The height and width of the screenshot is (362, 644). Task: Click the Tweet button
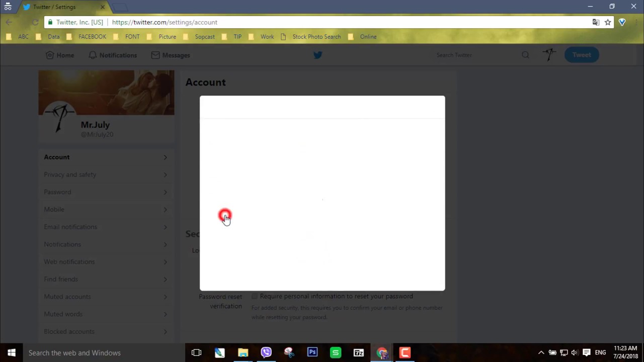pyautogui.click(x=582, y=55)
